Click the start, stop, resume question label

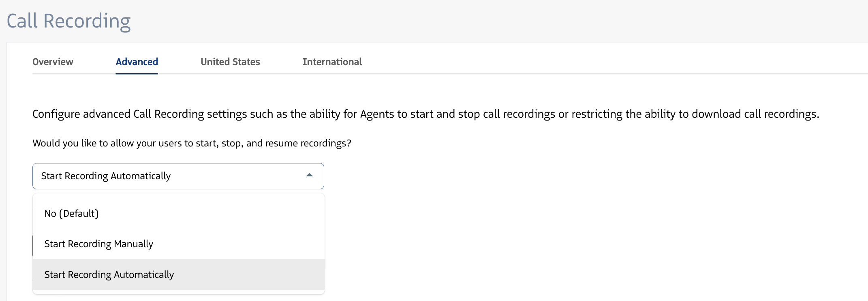point(192,143)
